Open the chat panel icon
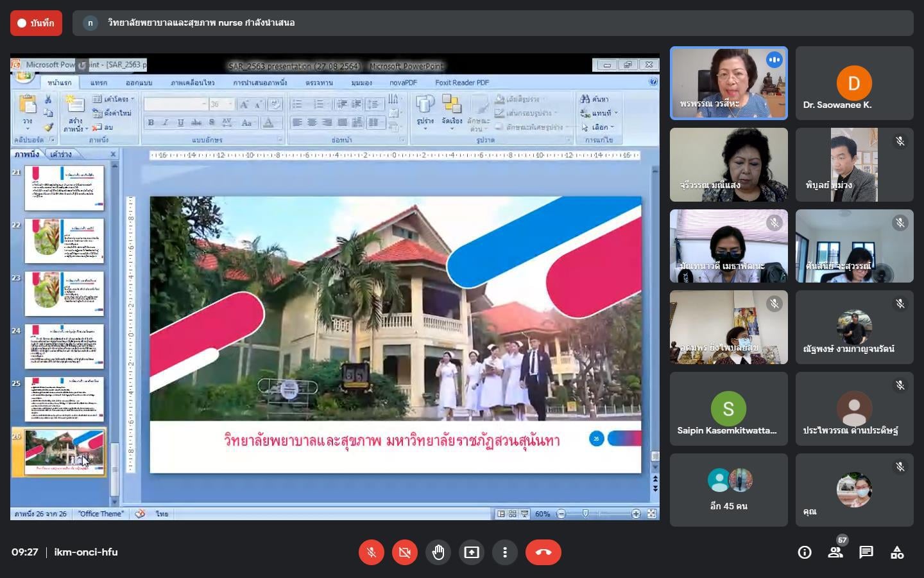 point(866,552)
